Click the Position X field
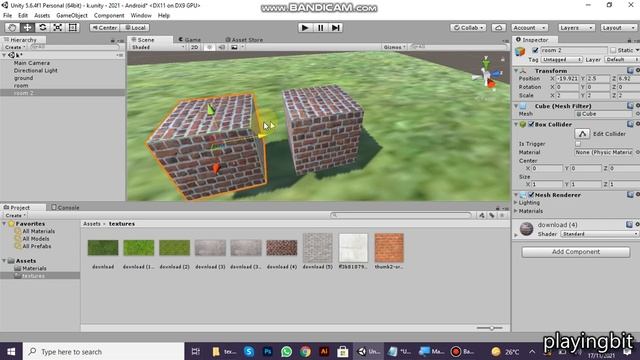The width and height of the screenshot is (640, 360). [x=567, y=78]
